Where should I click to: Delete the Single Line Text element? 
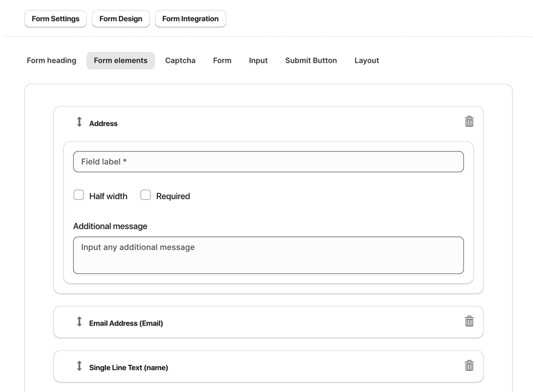pos(469,365)
